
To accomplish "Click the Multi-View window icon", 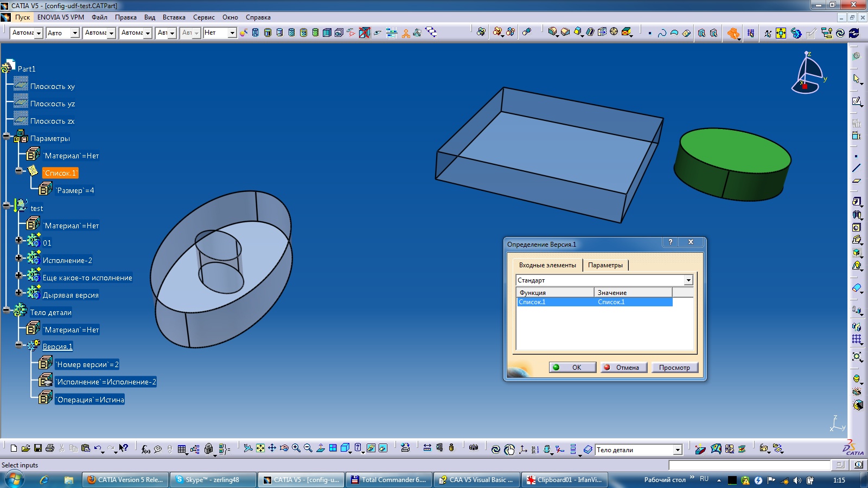I will point(333,448).
